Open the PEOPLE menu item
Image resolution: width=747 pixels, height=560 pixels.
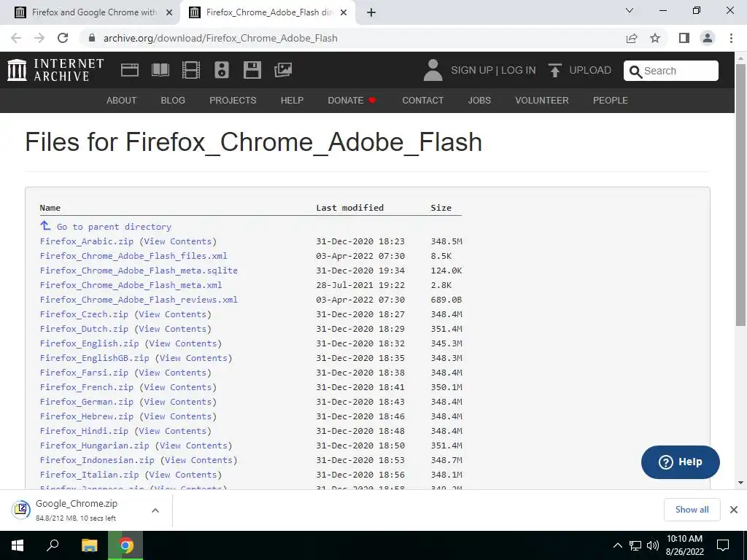coord(611,101)
